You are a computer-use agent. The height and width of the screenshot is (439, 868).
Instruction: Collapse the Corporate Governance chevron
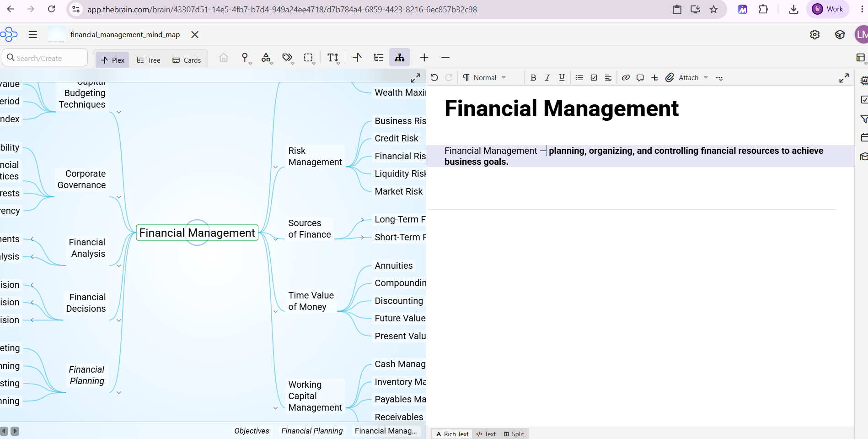(x=118, y=197)
